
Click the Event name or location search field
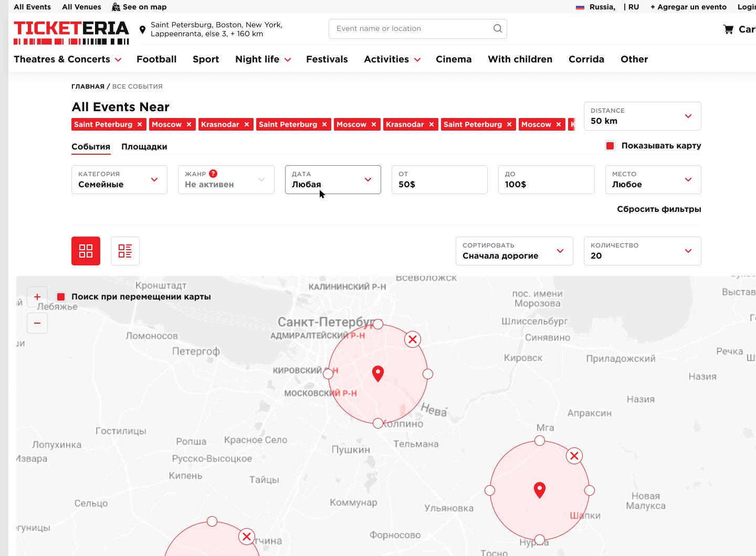(x=417, y=29)
